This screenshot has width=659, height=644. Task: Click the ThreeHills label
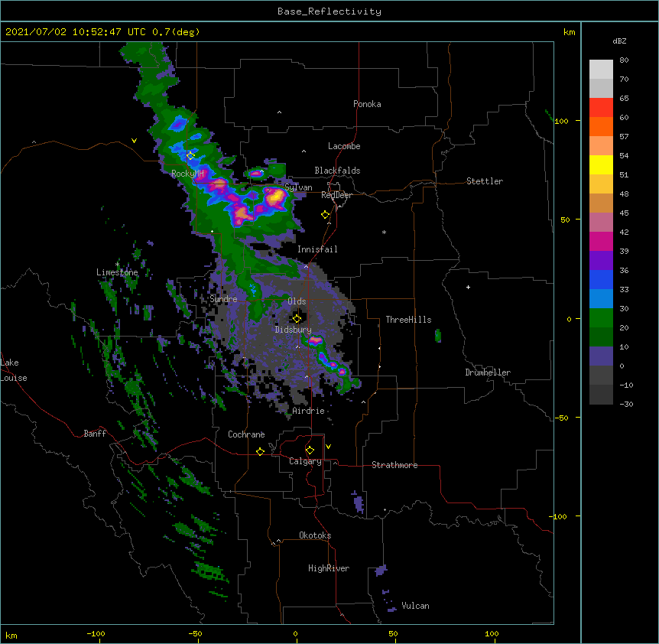click(x=408, y=320)
